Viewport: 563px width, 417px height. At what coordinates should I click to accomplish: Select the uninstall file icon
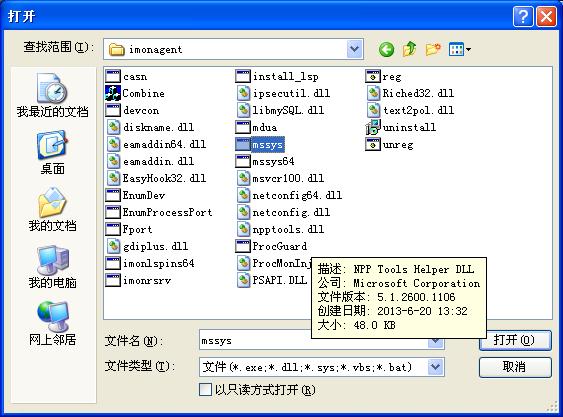click(373, 128)
